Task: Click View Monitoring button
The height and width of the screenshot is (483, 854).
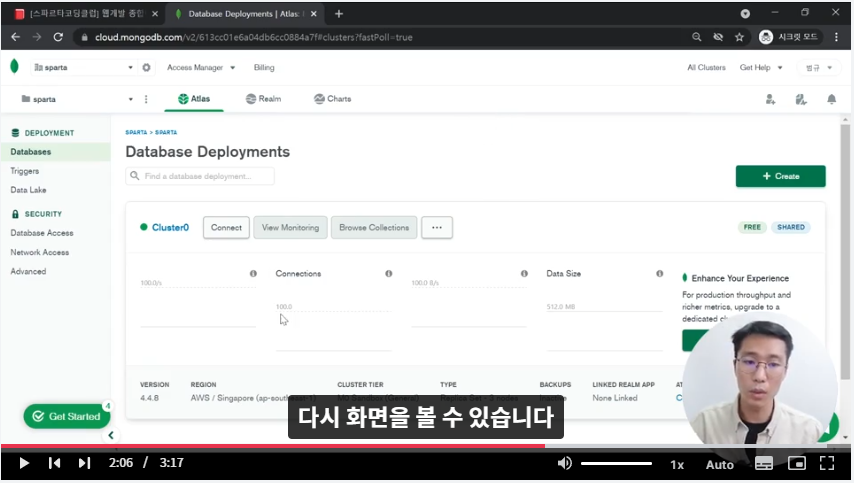Action: (x=290, y=228)
